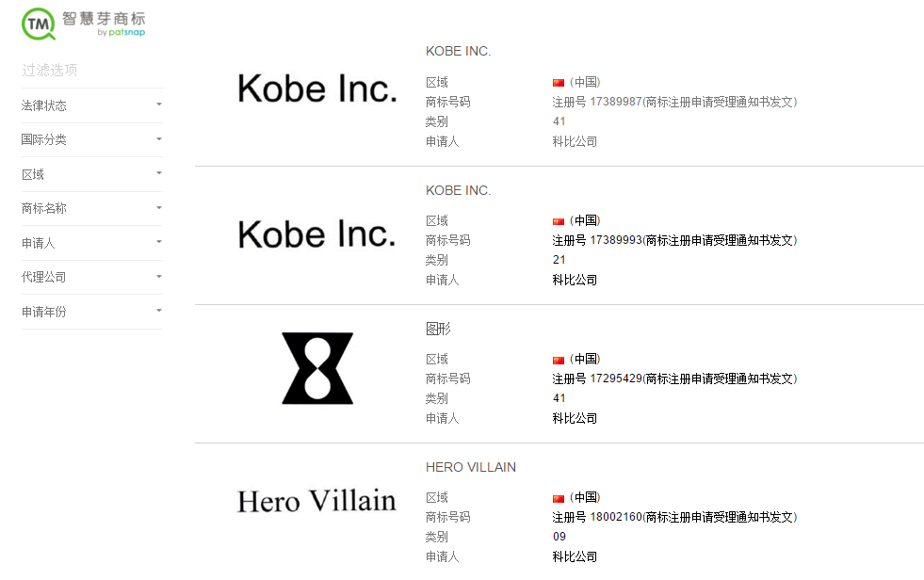The height and width of the screenshot is (580, 924).
Task: Open the HERO VILLAIN result title
Action: [x=471, y=467]
